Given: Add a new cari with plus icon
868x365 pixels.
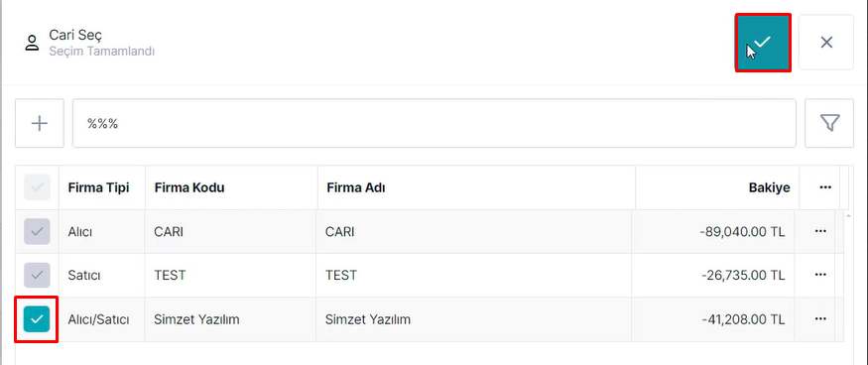Looking at the screenshot, I should [40, 123].
